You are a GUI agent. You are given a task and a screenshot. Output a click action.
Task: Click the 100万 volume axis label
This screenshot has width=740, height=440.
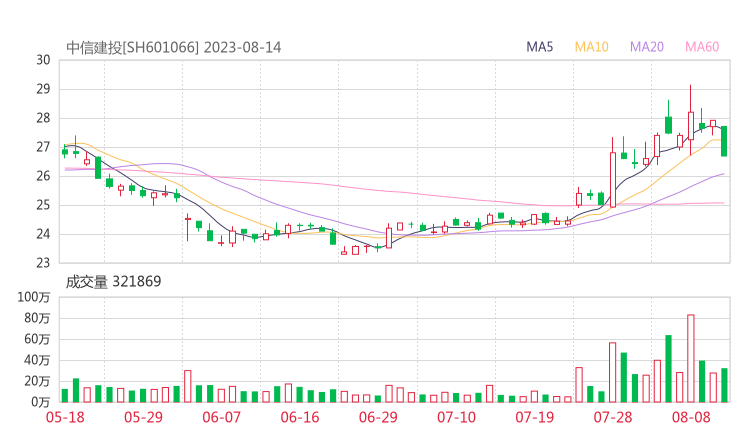[34, 297]
